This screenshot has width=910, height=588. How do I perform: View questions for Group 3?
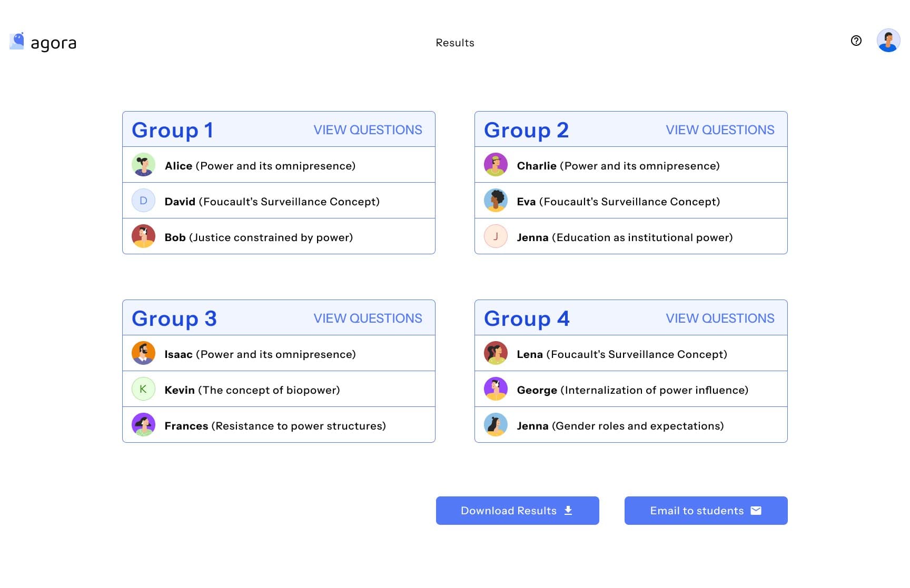pyautogui.click(x=368, y=318)
